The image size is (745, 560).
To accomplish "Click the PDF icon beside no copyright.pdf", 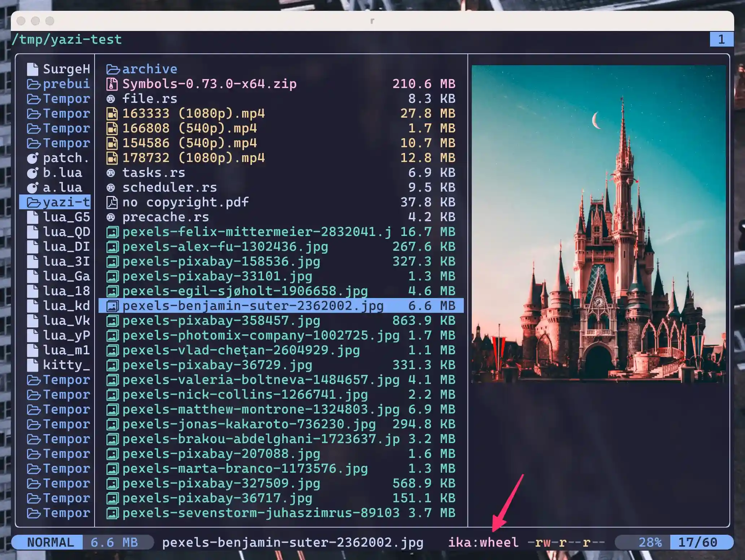I will [112, 202].
